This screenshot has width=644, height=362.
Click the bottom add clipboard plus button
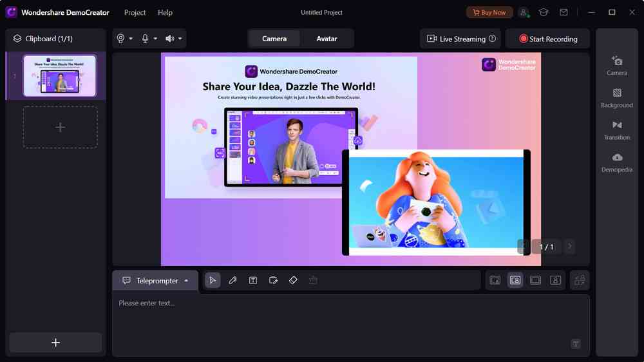click(x=55, y=342)
